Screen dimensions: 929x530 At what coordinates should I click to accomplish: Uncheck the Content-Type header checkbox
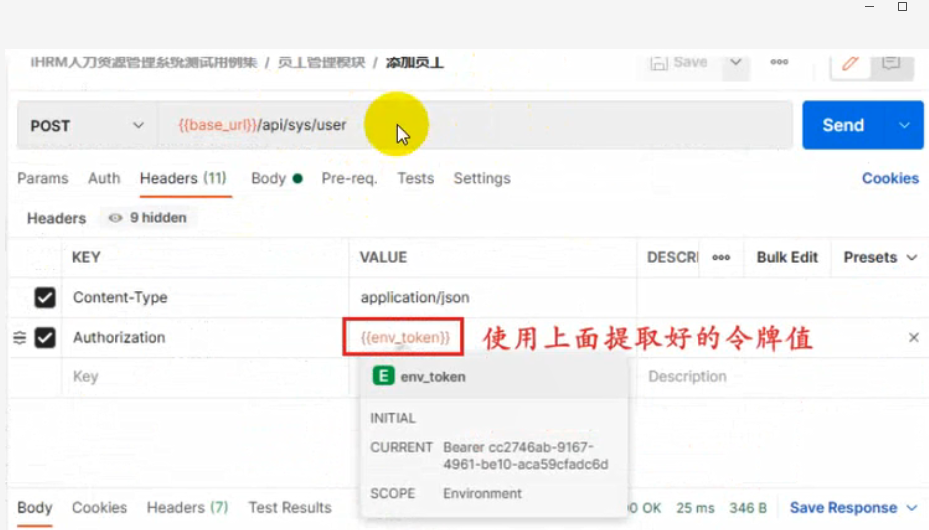(x=45, y=297)
